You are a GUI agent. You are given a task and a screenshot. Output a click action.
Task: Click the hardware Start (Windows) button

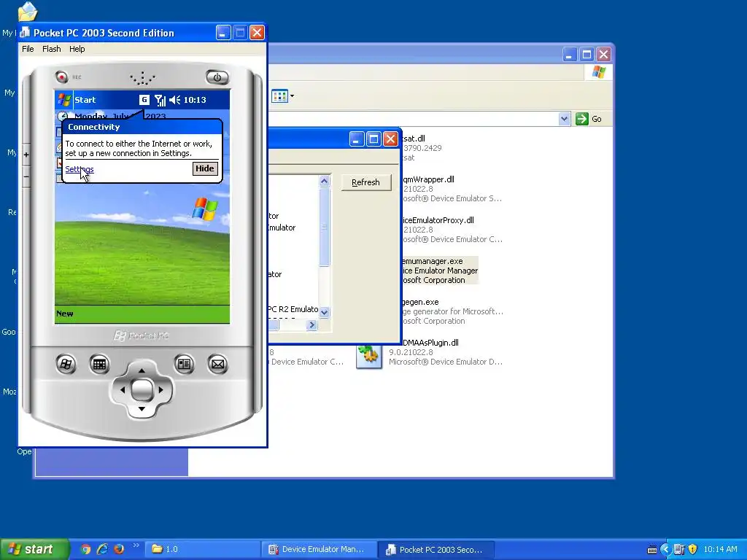pos(66,365)
